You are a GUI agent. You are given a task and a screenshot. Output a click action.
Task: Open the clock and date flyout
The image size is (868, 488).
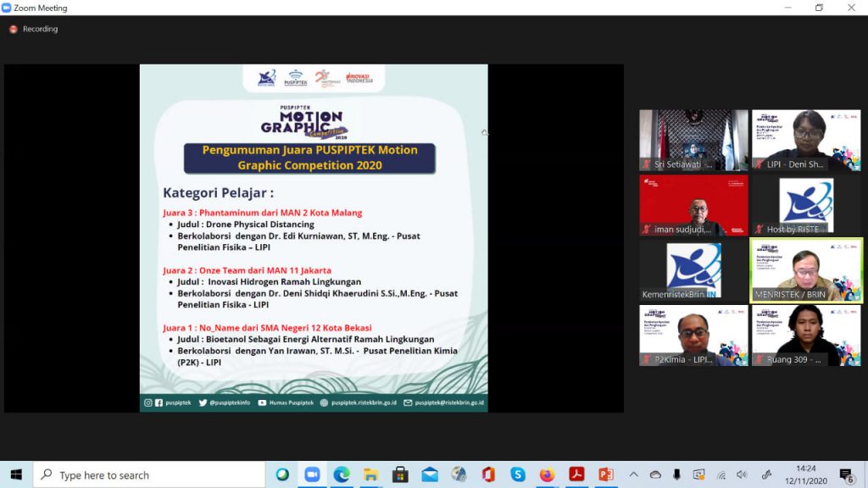point(805,474)
